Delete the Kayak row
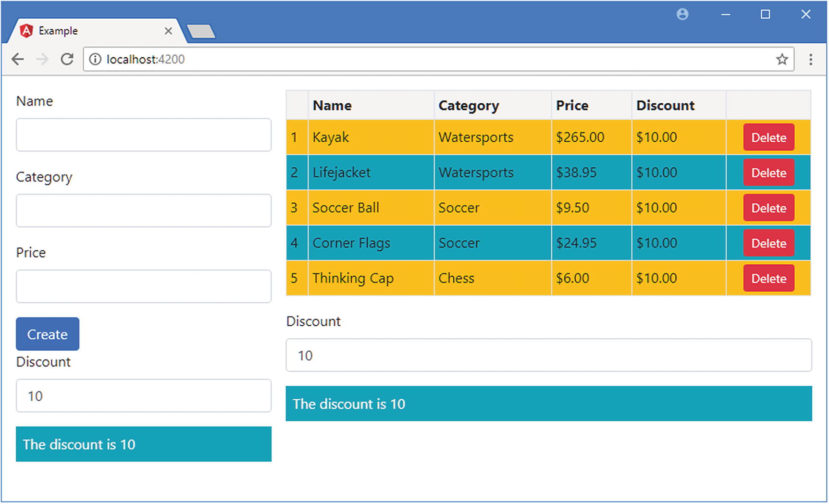The width and height of the screenshot is (829, 504). (768, 137)
